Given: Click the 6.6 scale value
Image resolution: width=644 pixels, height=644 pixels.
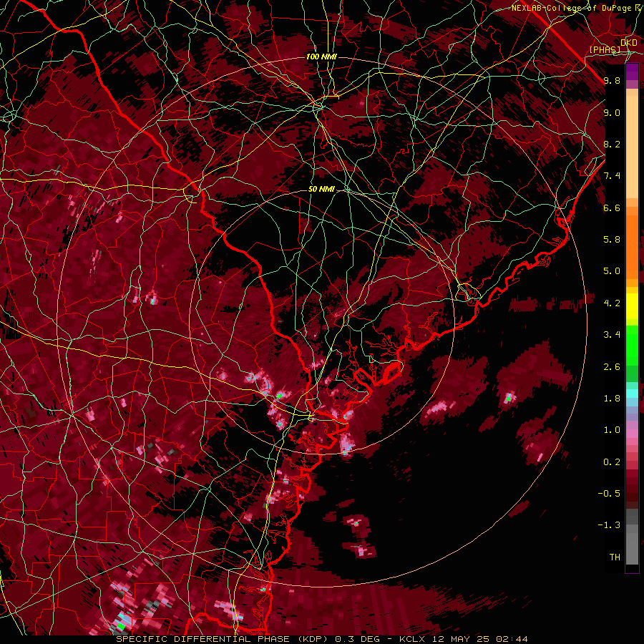Looking at the screenshot, I should point(612,208).
